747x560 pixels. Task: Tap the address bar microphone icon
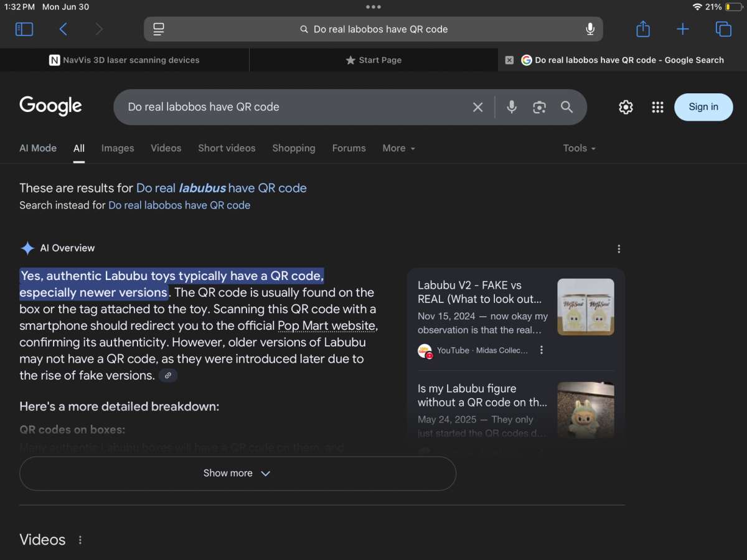590,29
